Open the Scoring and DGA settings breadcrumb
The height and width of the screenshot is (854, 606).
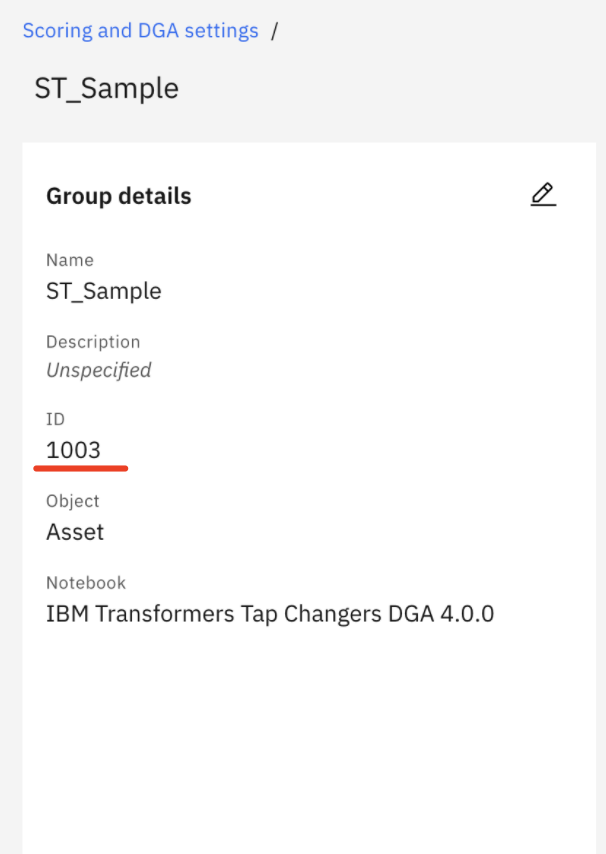pos(140,30)
